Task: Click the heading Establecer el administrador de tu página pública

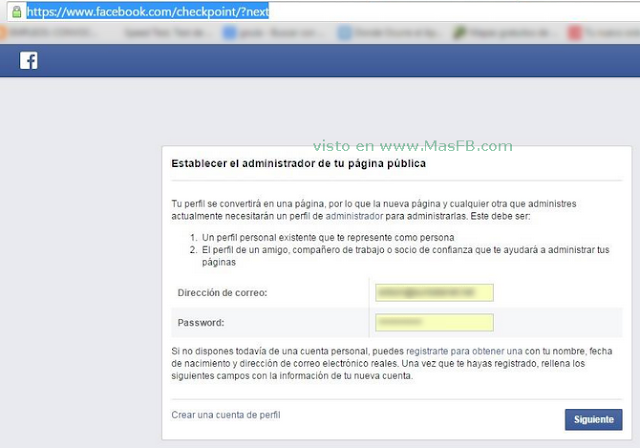Action: pyautogui.click(x=298, y=164)
